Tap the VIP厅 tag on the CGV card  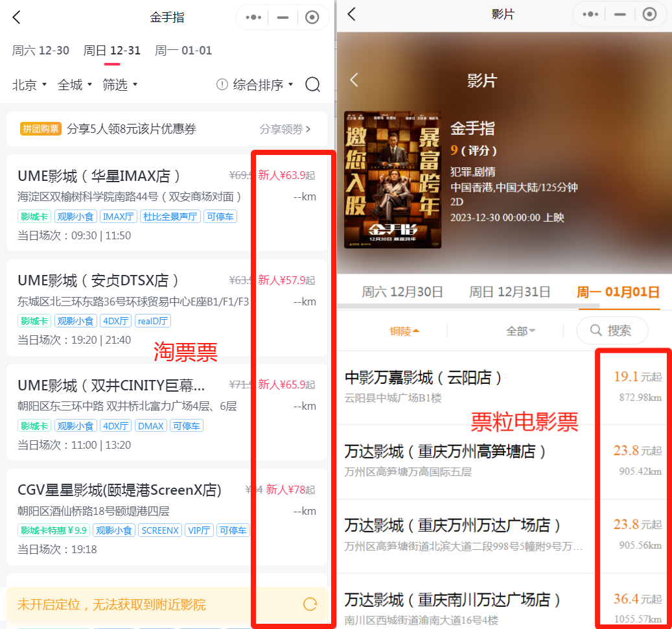click(x=199, y=530)
